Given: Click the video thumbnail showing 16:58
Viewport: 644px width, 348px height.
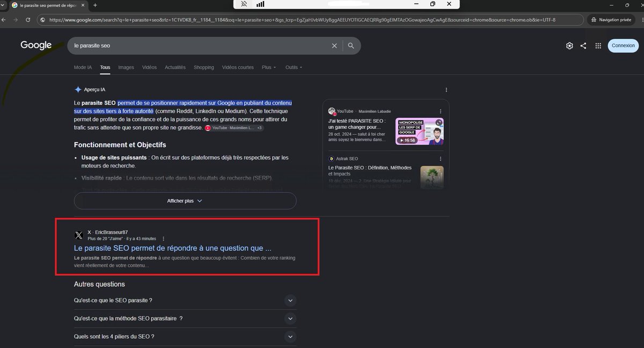Looking at the screenshot, I should tap(420, 132).
